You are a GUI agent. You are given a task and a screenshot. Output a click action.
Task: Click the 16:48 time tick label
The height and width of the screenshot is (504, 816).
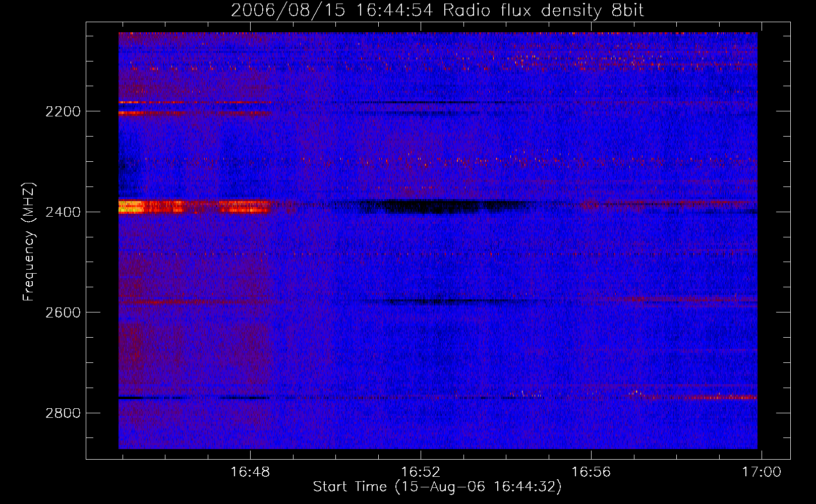250,472
